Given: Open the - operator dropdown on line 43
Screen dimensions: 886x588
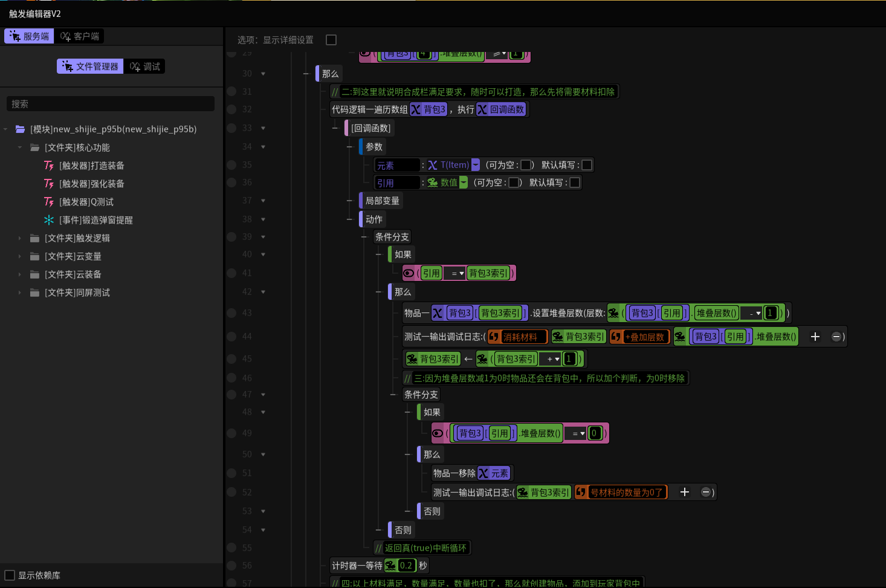Looking at the screenshot, I should tap(752, 313).
